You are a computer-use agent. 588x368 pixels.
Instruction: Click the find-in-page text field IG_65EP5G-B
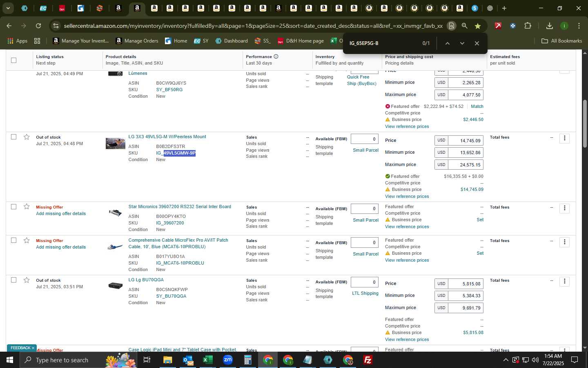(382, 43)
